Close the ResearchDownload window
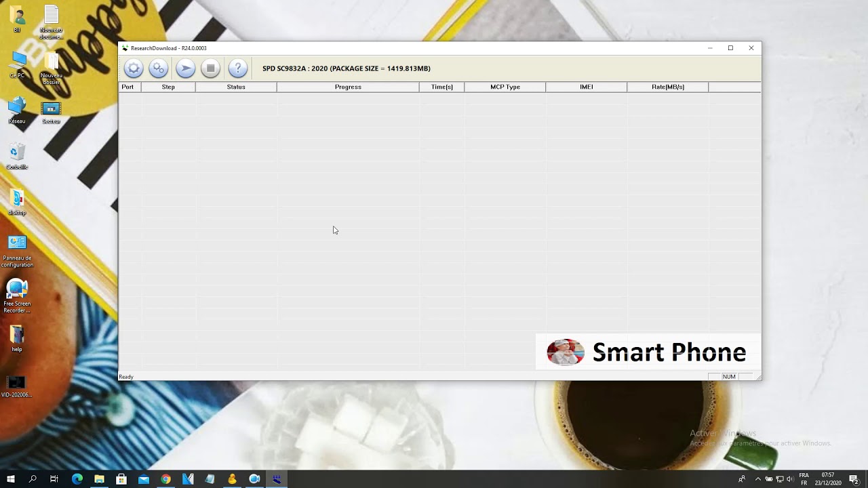This screenshot has width=868, height=488. (x=751, y=48)
